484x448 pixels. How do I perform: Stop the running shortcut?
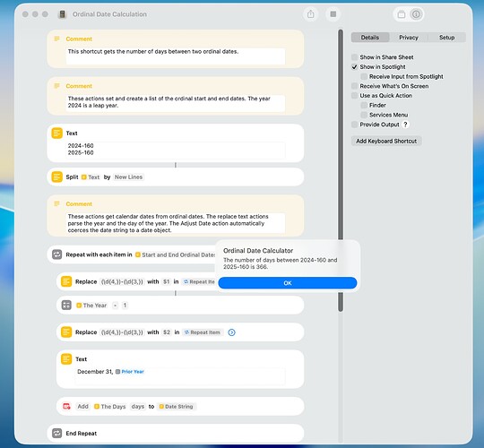click(333, 14)
